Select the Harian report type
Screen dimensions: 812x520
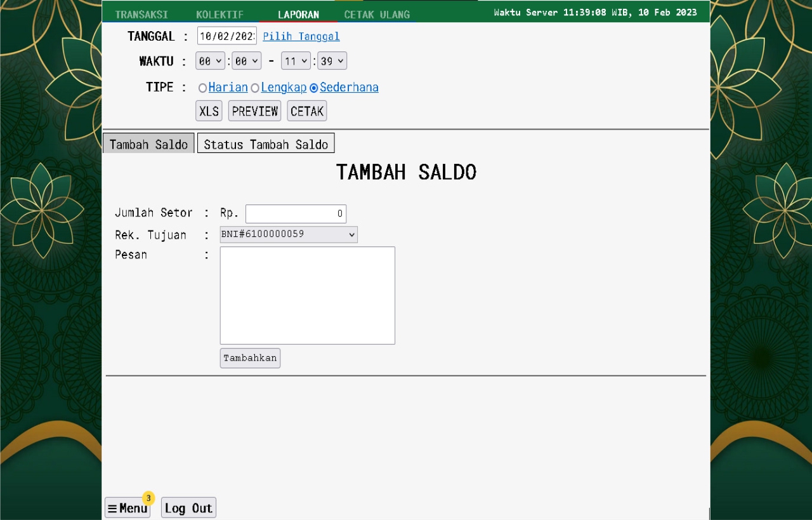[x=203, y=88]
